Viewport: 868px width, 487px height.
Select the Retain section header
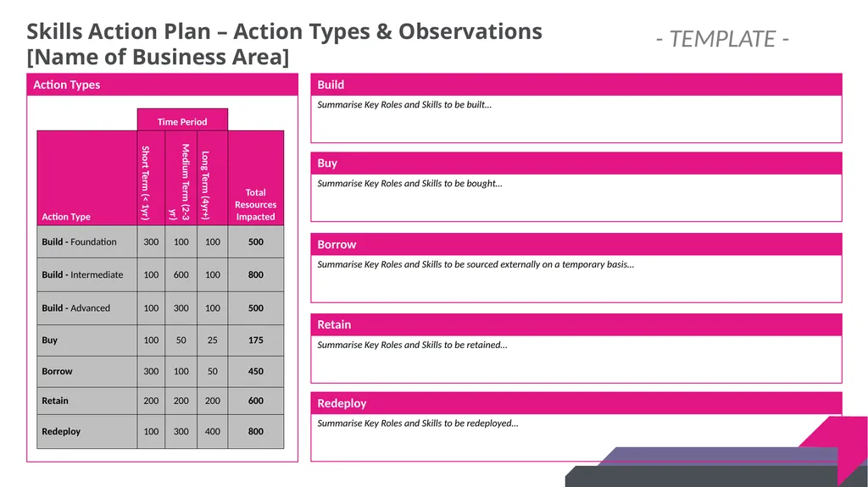(576, 324)
